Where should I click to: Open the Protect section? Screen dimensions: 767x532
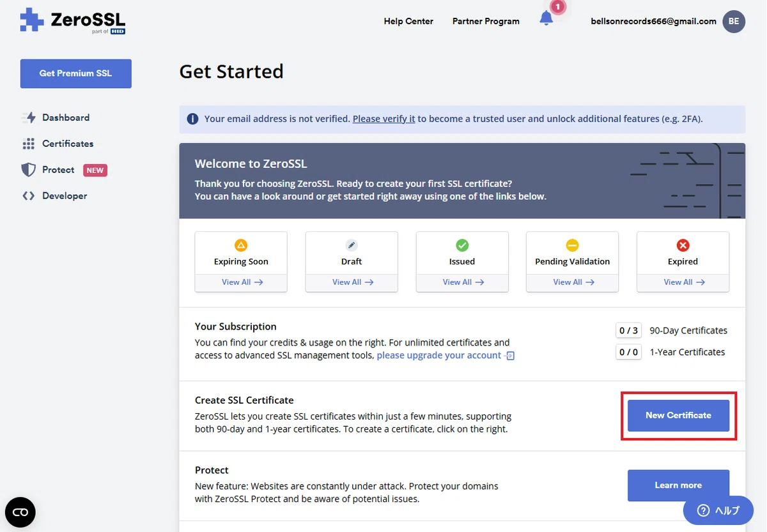pyautogui.click(x=58, y=170)
